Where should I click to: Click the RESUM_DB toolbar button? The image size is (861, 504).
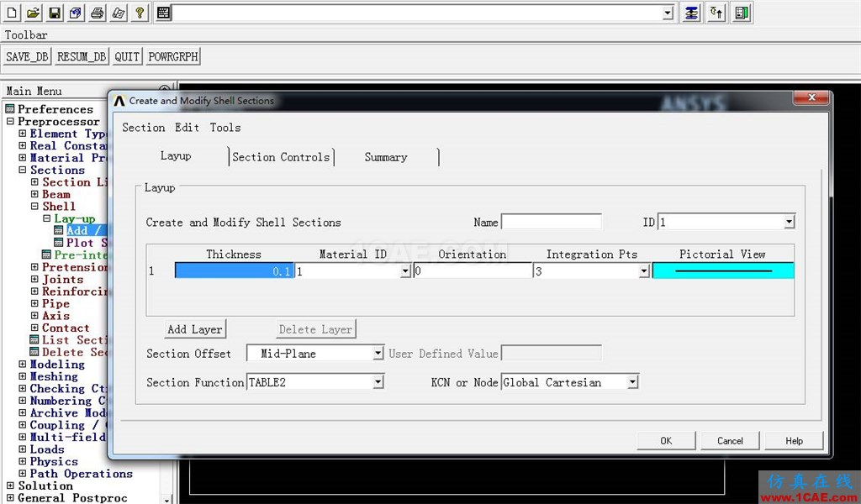coord(82,56)
